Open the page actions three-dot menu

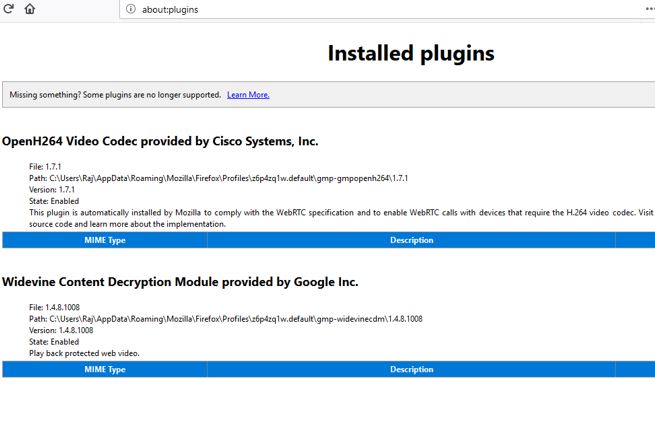(650, 9)
